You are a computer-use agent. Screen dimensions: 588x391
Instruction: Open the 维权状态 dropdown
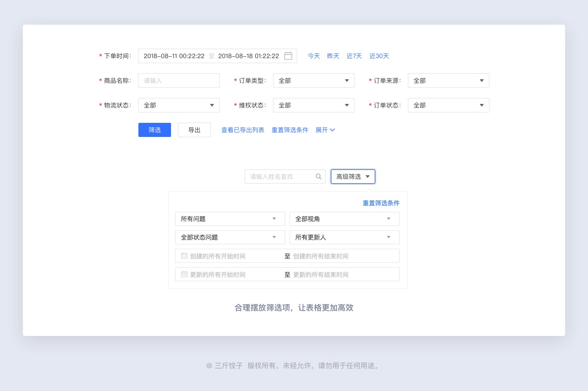314,105
